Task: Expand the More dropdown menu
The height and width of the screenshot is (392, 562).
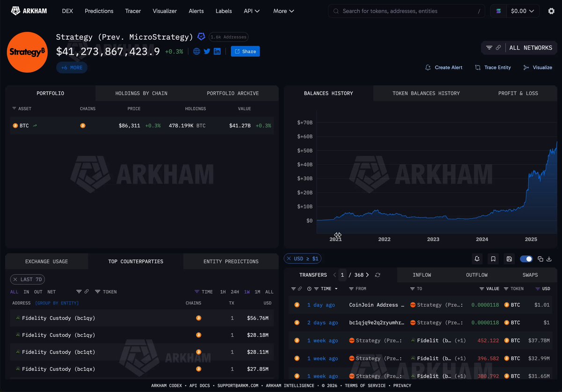Action: coord(284,11)
